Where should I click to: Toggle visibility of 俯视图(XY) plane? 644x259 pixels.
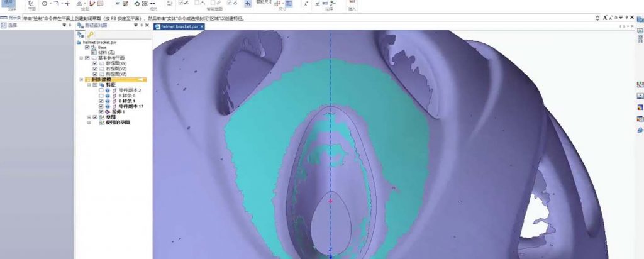click(x=95, y=63)
